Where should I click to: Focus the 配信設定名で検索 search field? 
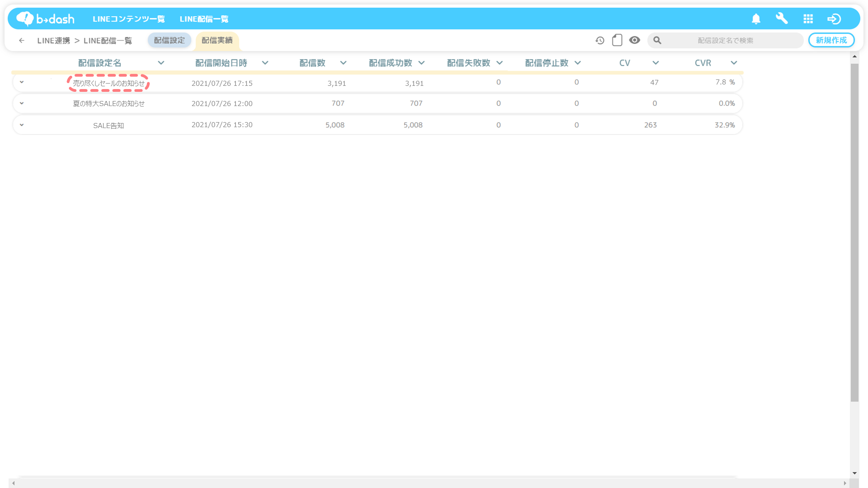pyautogui.click(x=725, y=40)
